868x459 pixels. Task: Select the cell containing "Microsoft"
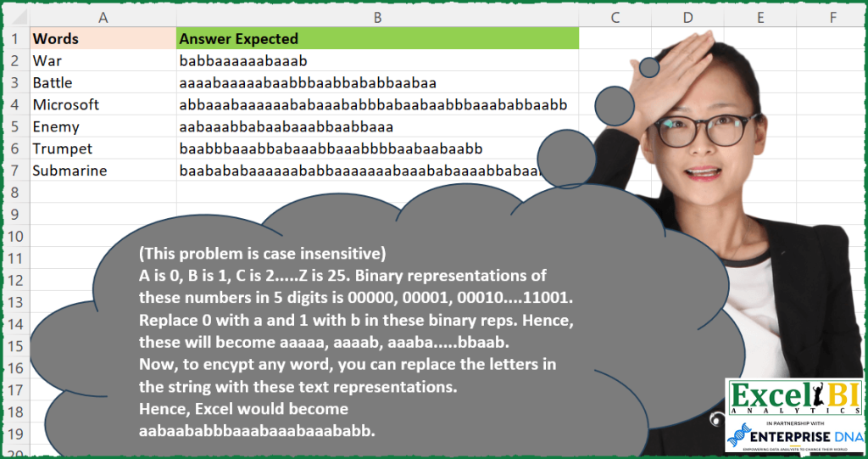[103, 105]
